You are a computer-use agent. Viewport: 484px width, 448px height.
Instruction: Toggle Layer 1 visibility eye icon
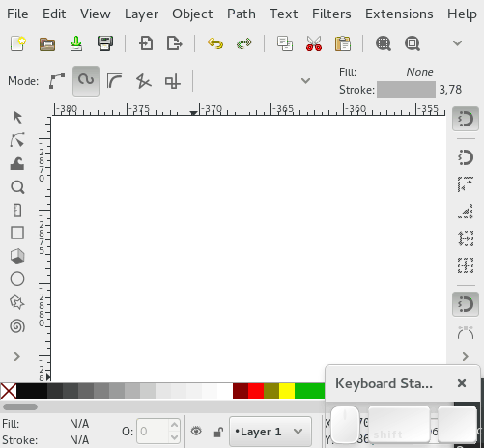(196, 431)
